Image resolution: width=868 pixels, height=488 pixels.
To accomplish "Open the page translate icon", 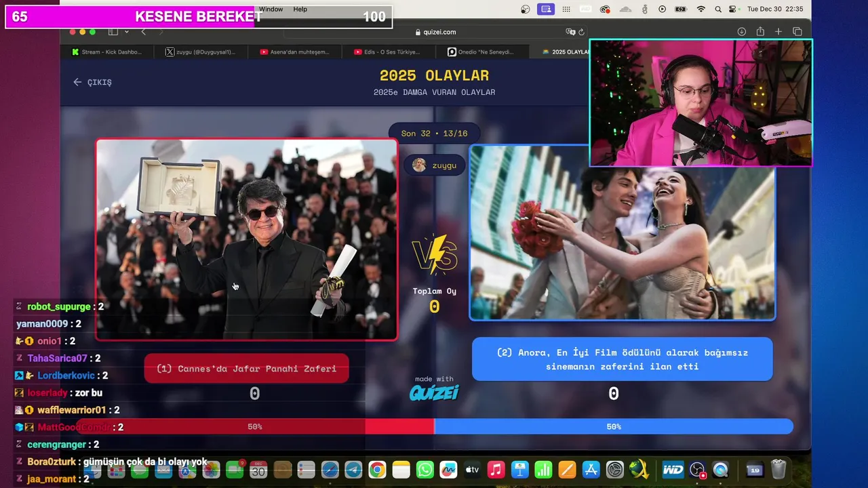I will point(570,32).
